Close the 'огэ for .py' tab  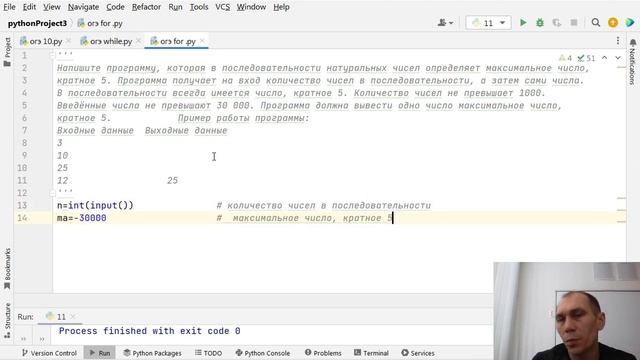click(x=202, y=41)
